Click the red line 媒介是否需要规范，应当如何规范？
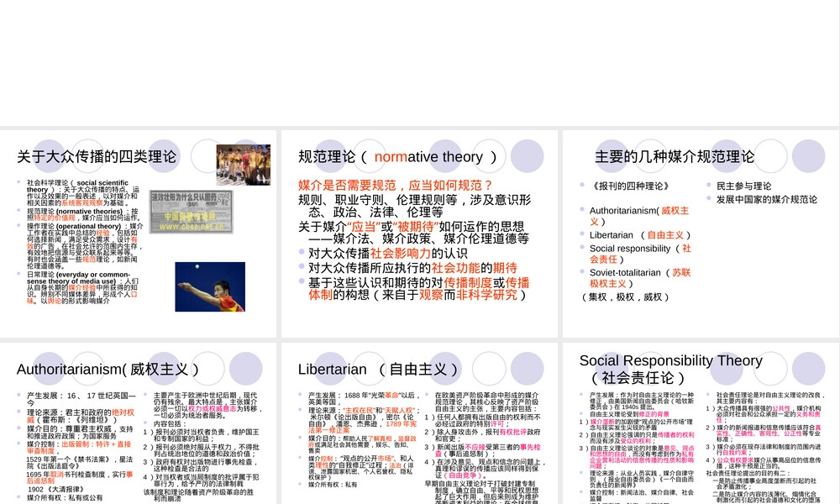Image resolution: width=840 pixels, height=504 pixels. pos(396,186)
